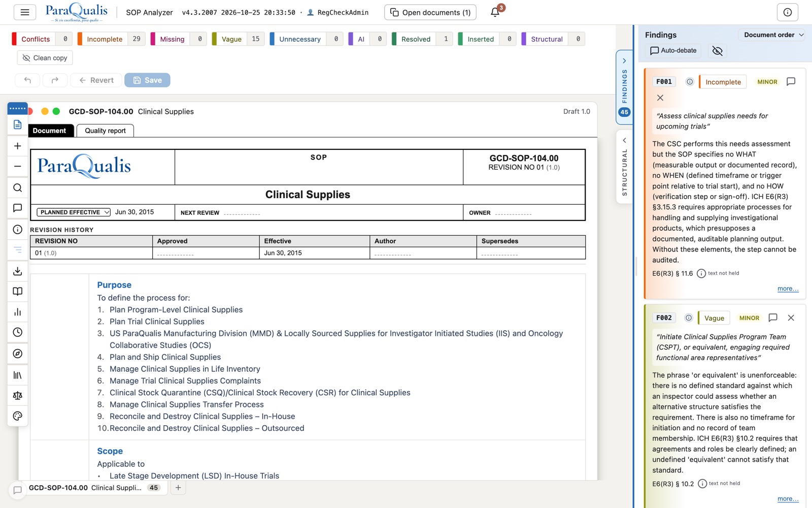
Task: Select the GCD-SOP-104.00 bottom tab
Action: point(95,488)
